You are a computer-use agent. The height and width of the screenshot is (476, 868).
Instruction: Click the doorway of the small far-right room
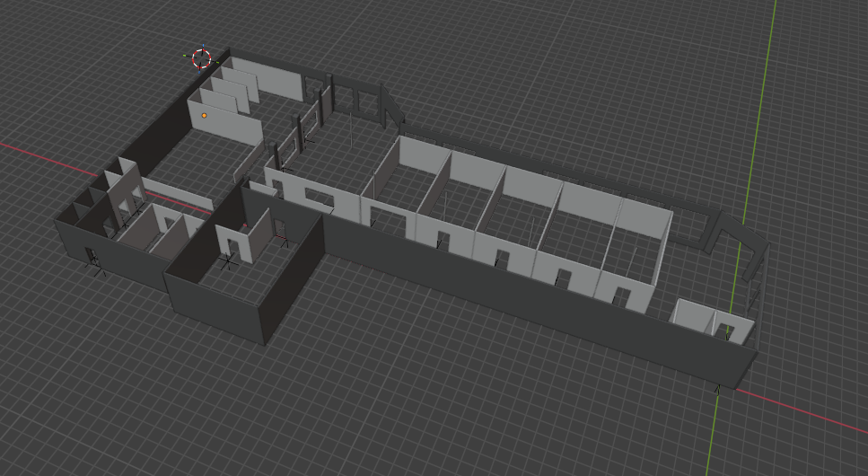pyautogui.click(x=725, y=331)
